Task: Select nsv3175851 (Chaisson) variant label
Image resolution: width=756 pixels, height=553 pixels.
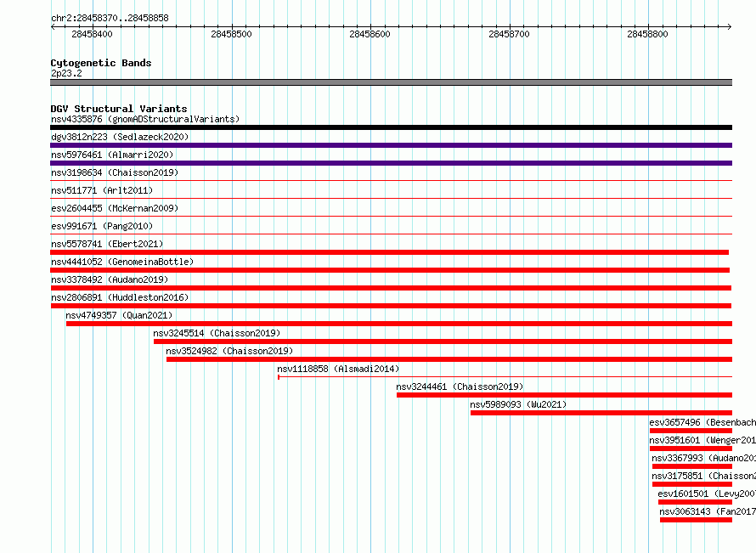Action: [x=703, y=476]
